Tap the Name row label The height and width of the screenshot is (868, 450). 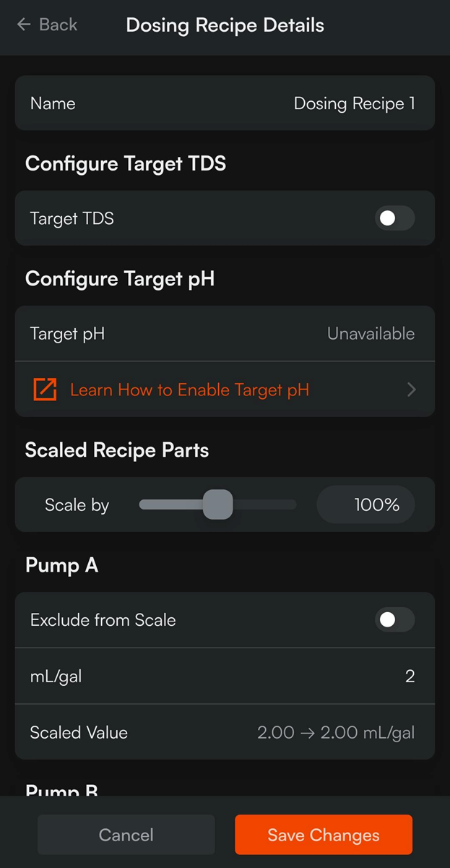point(53,103)
